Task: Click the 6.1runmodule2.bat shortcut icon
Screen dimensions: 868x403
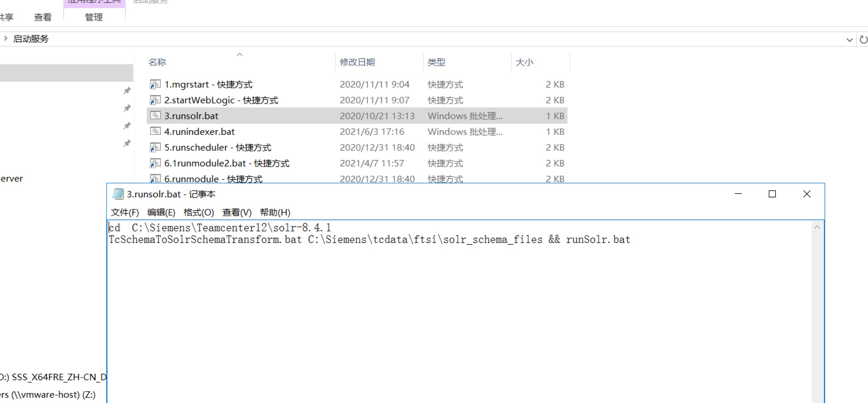Action: (155, 163)
